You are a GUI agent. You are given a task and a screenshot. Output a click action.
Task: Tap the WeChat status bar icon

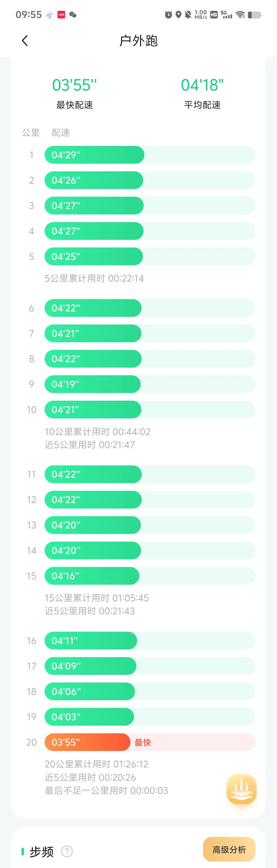click(x=73, y=14)
